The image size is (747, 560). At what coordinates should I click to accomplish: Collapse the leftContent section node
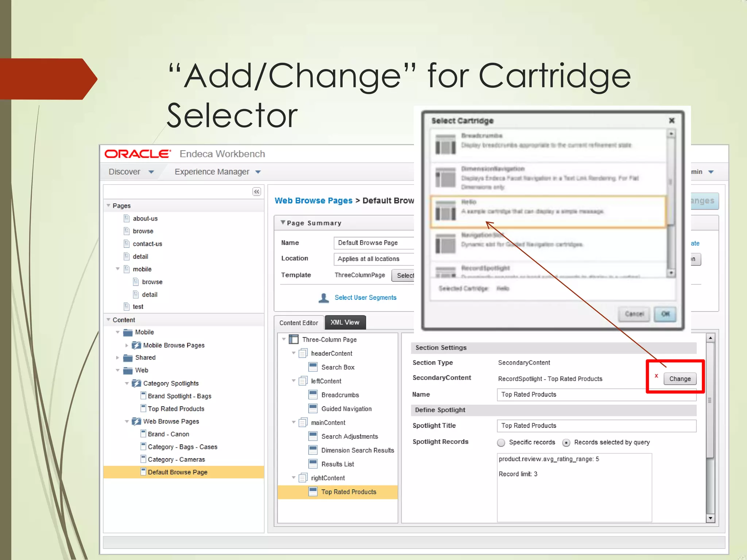tap(294, 381)
